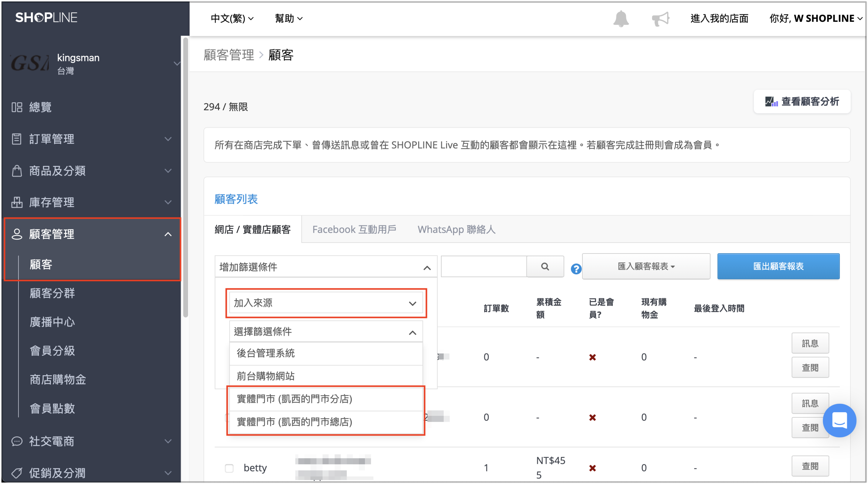Click the 查看顧客分析 button
The width and height of the screenshot is (868, 484).
pos(802,101)
